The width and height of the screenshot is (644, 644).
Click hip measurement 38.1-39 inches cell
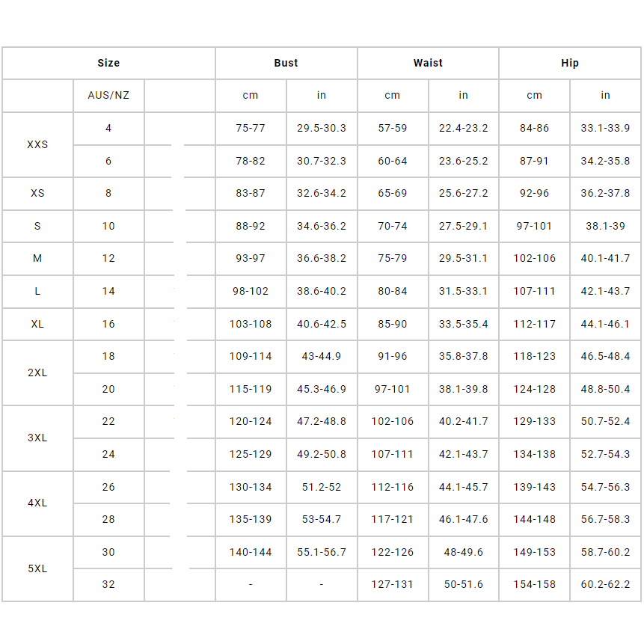pyautogui.click(x=605, y=226)
